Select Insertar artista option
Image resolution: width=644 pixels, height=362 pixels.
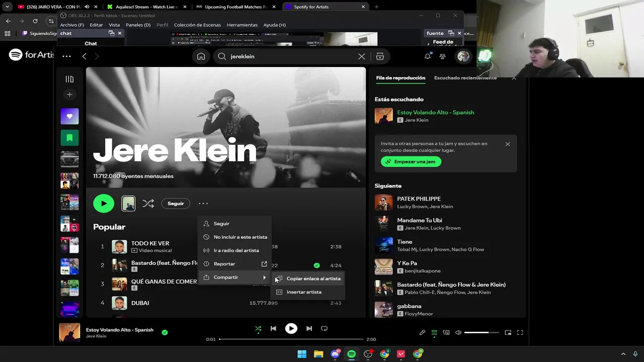pyautogui.click(x=308, y=292)
